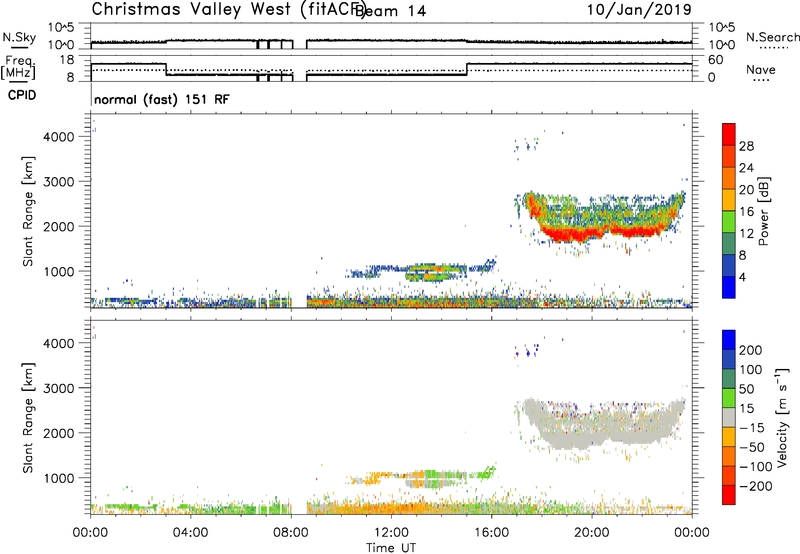Select the 1000 tick in the velocity panel
Image resolution: width=800 pixels, height=554 pixels.
tap(58, 478)
